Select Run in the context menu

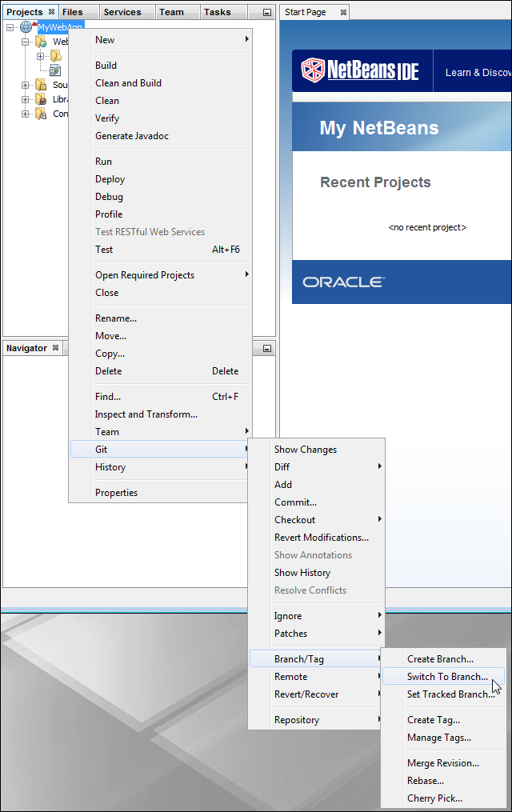point(161,162)
